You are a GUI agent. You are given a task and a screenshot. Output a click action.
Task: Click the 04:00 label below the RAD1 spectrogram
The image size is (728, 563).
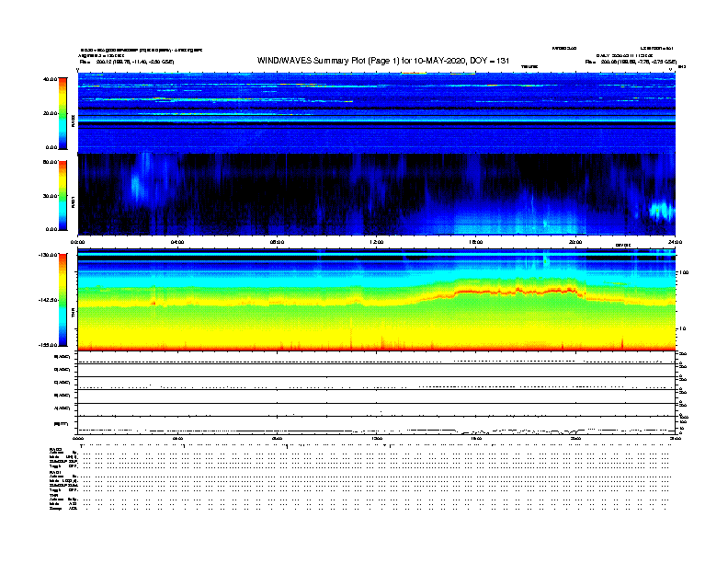point(177,242)
